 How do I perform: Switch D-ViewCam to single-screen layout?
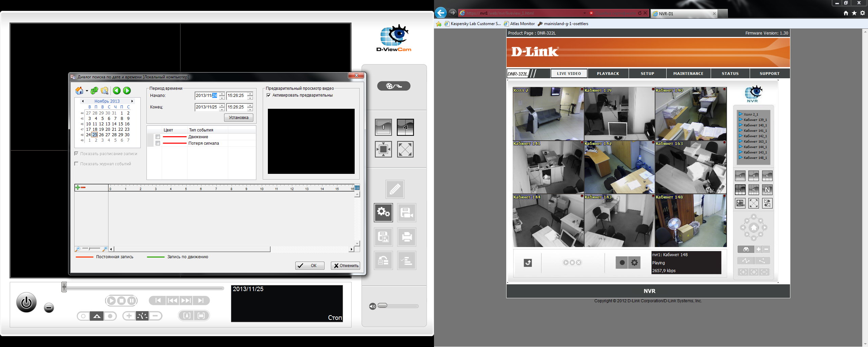tap(383, 127)
